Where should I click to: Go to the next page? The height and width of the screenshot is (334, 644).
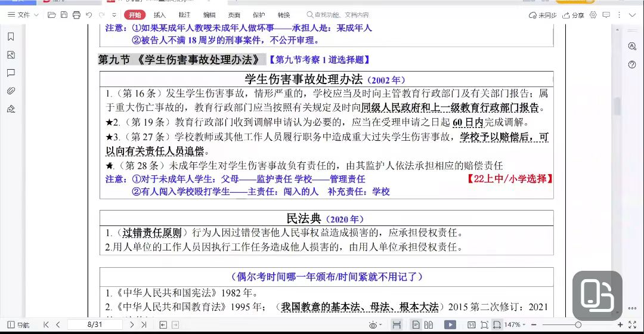132,324
